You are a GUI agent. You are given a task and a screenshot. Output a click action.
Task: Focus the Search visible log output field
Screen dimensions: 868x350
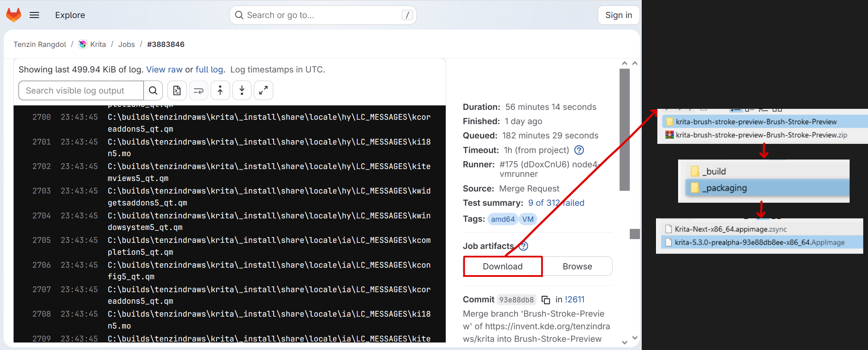pos(81,90)
